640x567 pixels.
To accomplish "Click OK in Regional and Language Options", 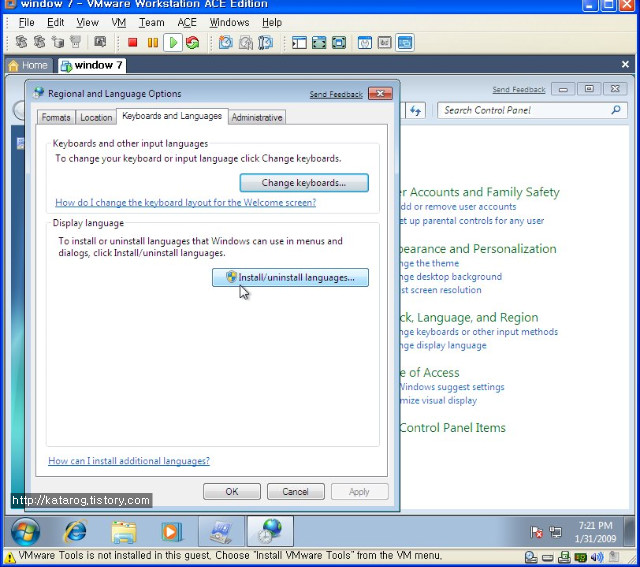I will (x=232, y=491).
